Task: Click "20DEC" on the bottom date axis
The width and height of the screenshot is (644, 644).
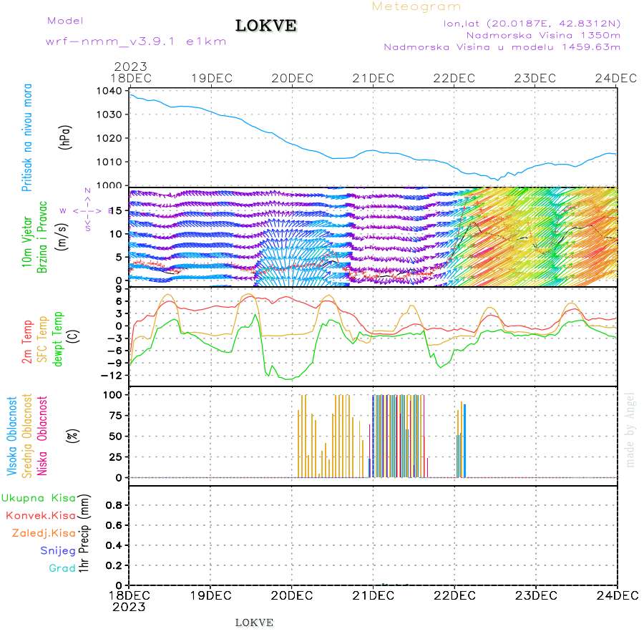Action: (292, 595)
